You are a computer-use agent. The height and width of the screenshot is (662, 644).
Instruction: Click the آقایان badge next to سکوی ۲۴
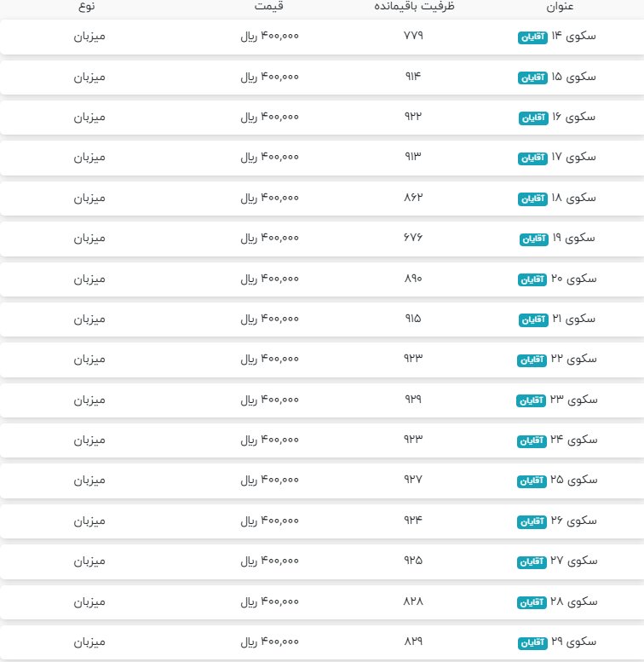click(x=532, y=440)
